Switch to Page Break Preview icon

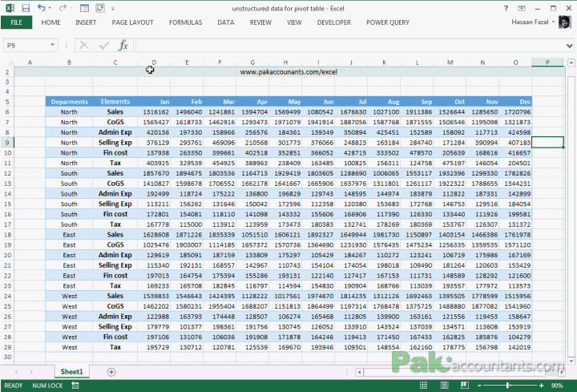(465, 386)
